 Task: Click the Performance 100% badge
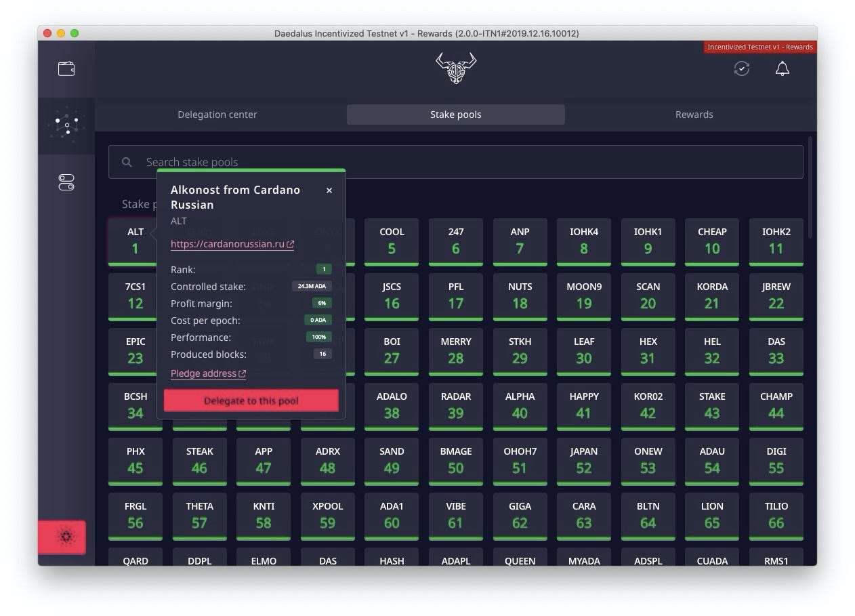click(x=319, y=337)
